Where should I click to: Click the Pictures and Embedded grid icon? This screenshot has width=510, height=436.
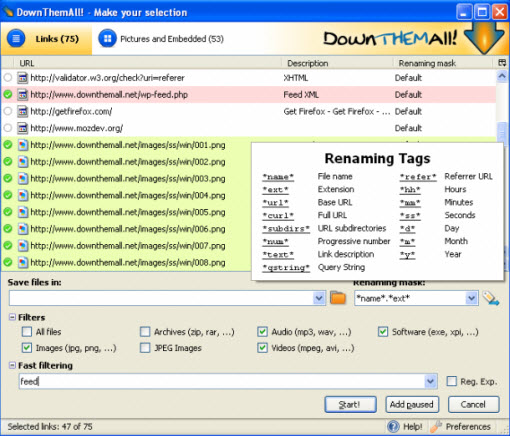(107, 39)
